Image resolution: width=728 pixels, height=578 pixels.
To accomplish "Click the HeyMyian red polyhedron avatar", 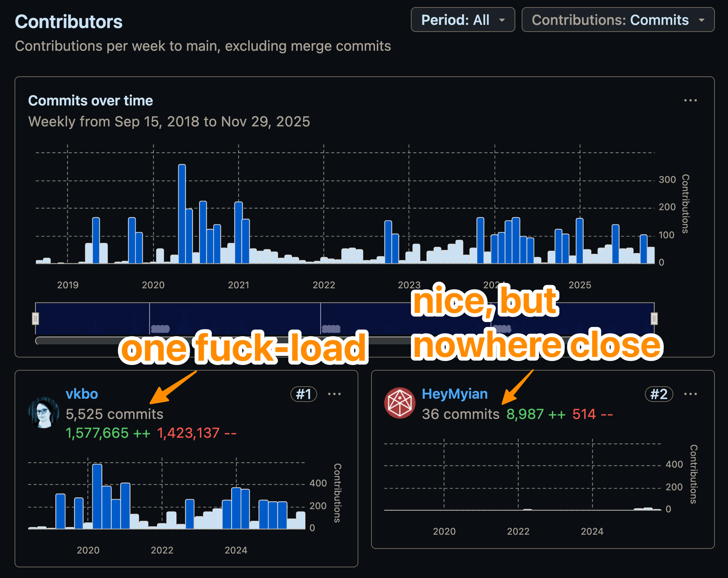I will (400, 403).
